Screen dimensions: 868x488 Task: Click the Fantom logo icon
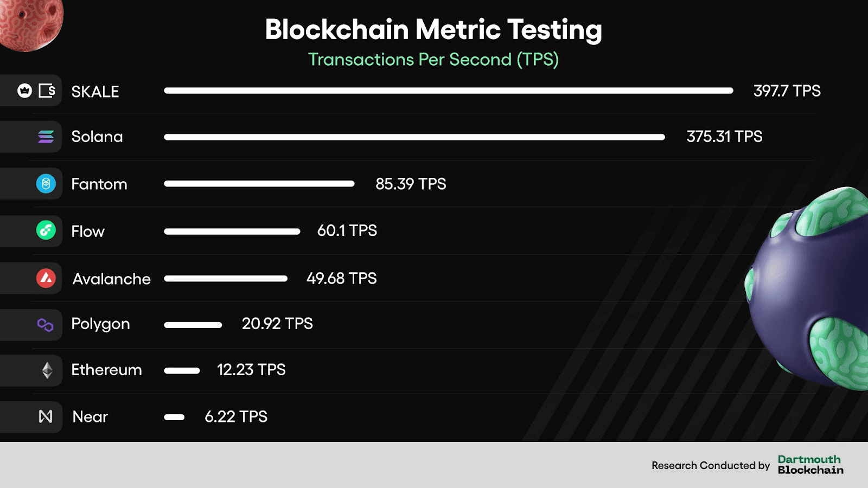[46, 184]
